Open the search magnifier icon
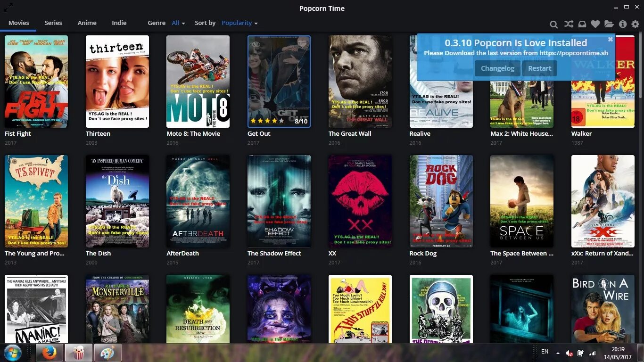This screenshot has height=362, width=644. tap(554, 24)
